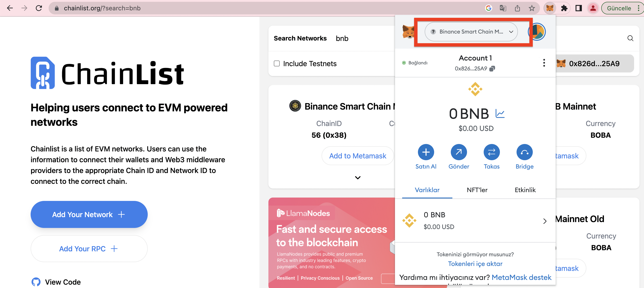Viewport: 644px width, 288px height.
Task: Click the Add to Metamask button
Action: 358,156
